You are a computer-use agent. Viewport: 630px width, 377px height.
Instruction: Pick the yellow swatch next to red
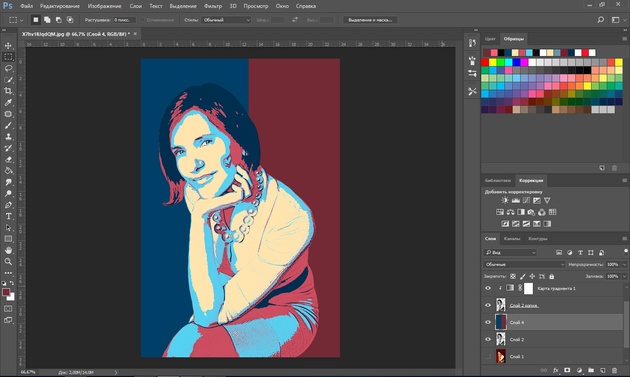tap(493, 62)
